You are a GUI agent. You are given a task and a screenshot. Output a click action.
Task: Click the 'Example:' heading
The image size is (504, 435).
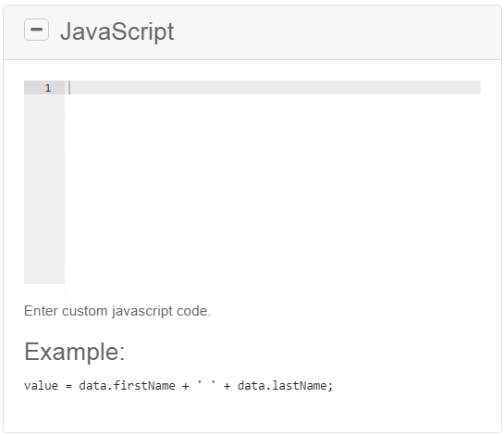click(75, 352)
